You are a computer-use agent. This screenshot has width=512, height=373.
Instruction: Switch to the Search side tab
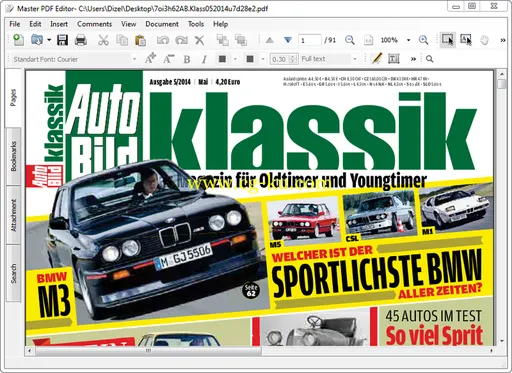[x=13, y=273]
